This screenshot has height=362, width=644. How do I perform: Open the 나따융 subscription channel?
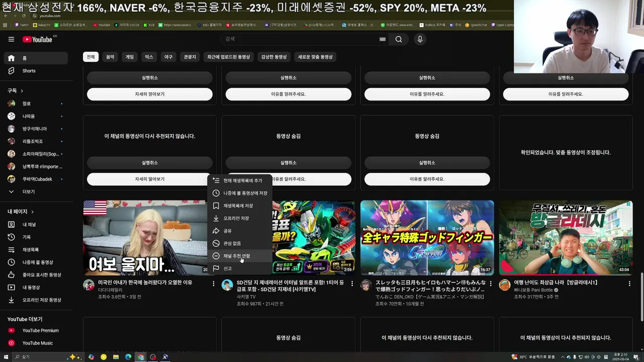35,116
